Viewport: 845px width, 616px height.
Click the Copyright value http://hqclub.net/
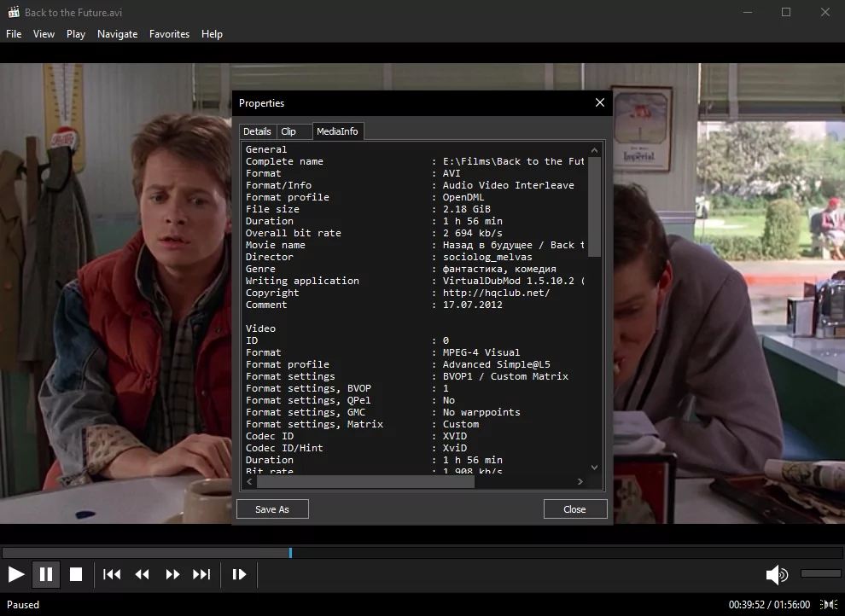(x=496, y=293)
